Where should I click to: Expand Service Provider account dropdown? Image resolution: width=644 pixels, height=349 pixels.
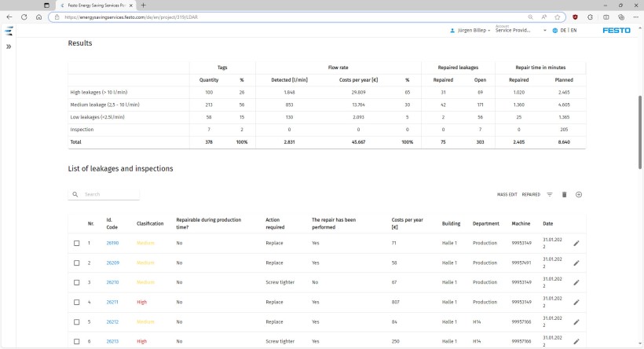(x=521, y=30)
